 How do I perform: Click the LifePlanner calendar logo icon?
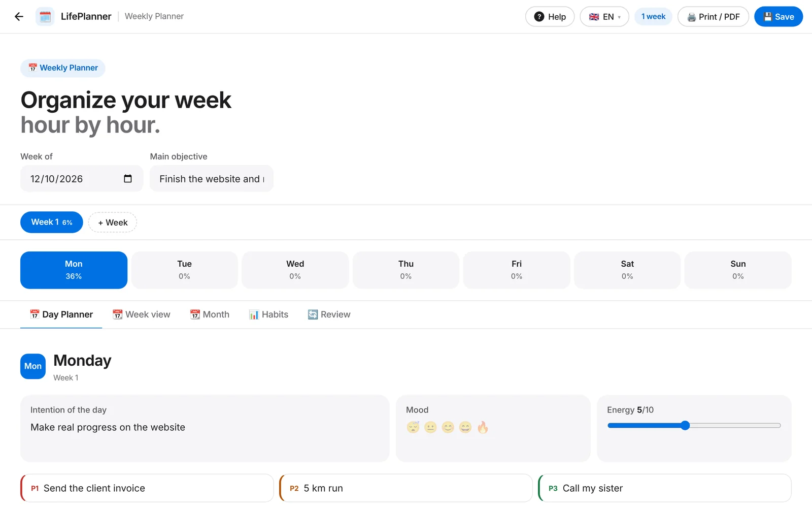45,17
